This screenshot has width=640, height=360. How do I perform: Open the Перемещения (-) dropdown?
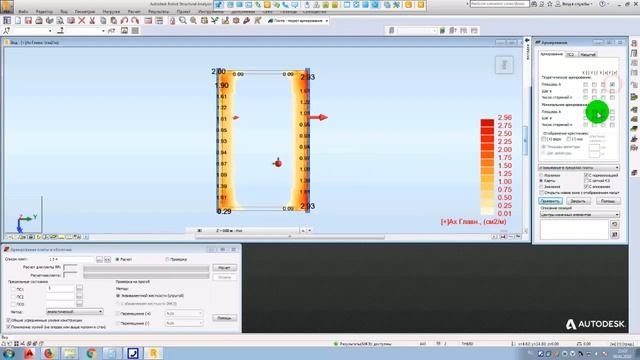[x=184, y=323]
